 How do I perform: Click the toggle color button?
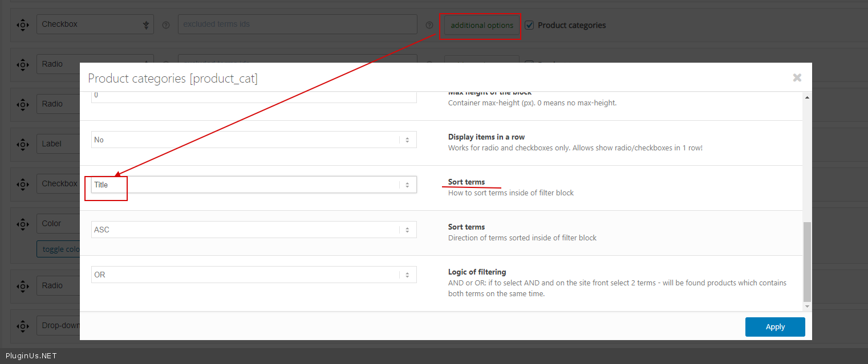(58, 249)
